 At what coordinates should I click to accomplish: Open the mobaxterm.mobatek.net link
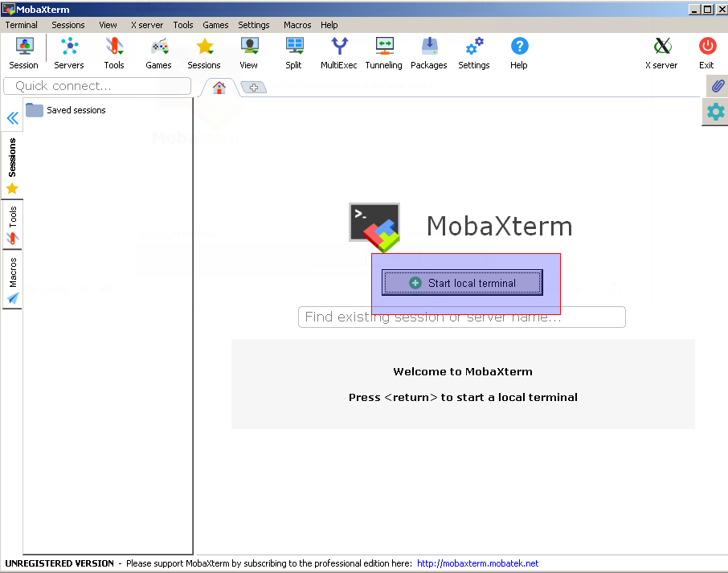478,563
